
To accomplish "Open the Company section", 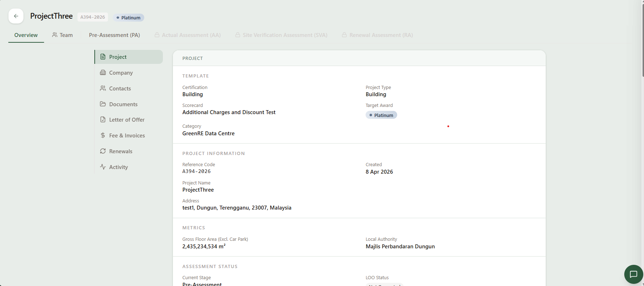I will pyautogui.click(x=129, y=72).
